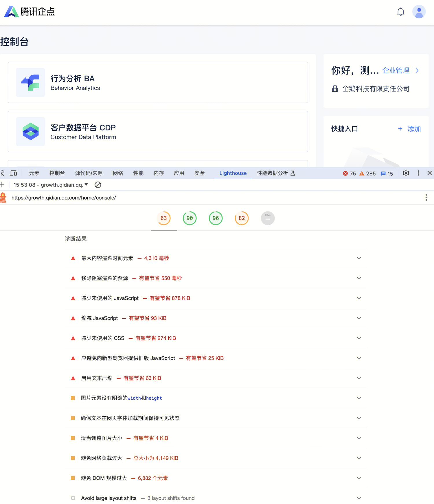
Task: Click the accessibility score gauge 90
Action: (x=190, y=218)
